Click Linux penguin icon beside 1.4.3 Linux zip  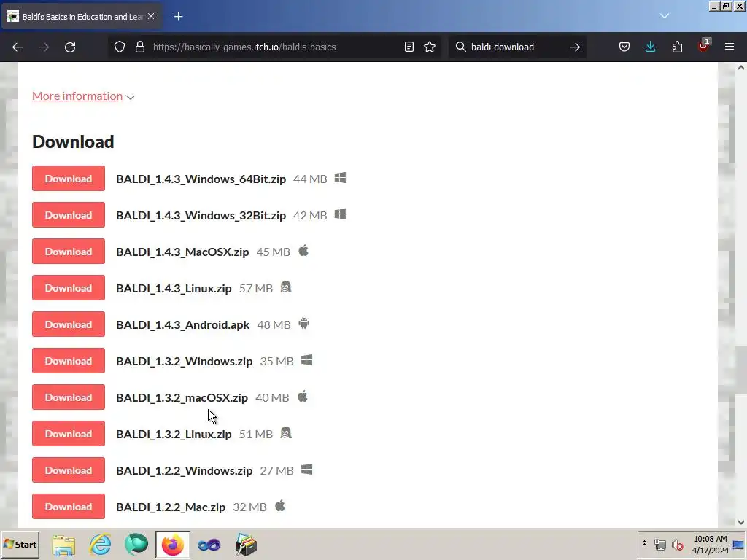(x=286, y=287)
